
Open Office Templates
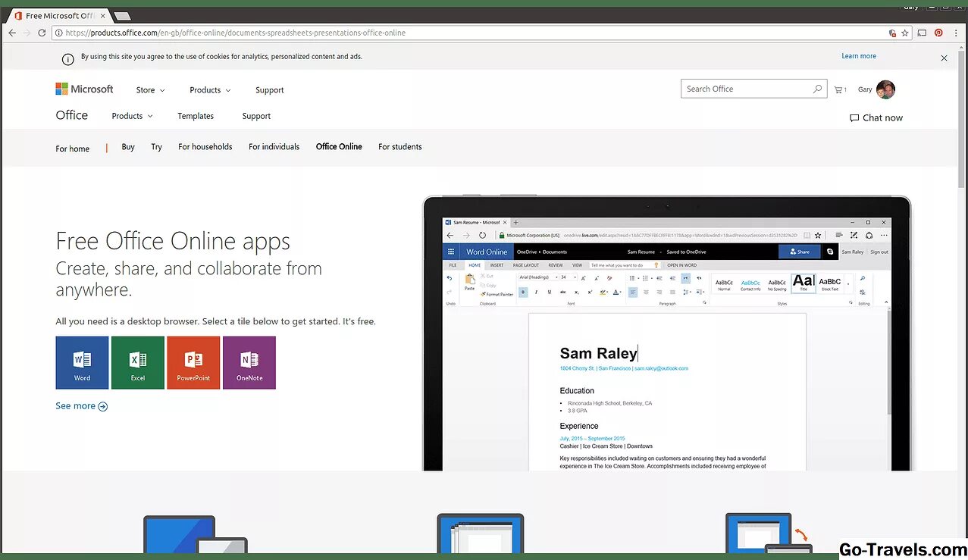pos(196,116)
